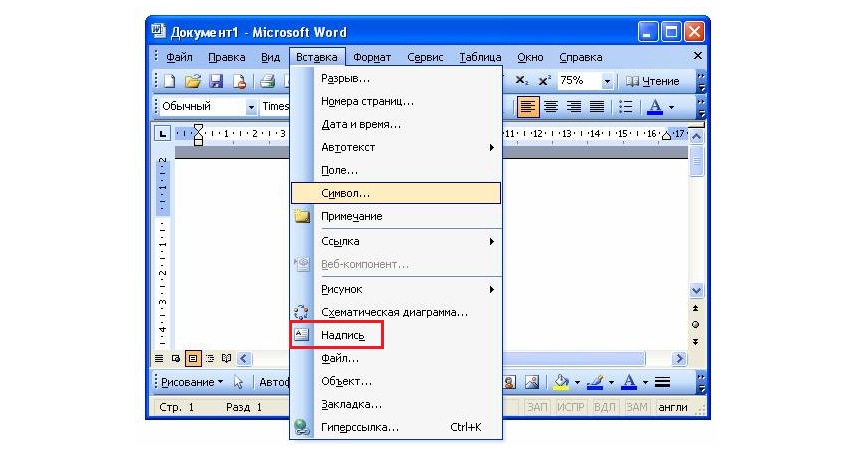Choose Схематическая диаграмма… menu item
842x452 pixels.
tap(396, 312)
